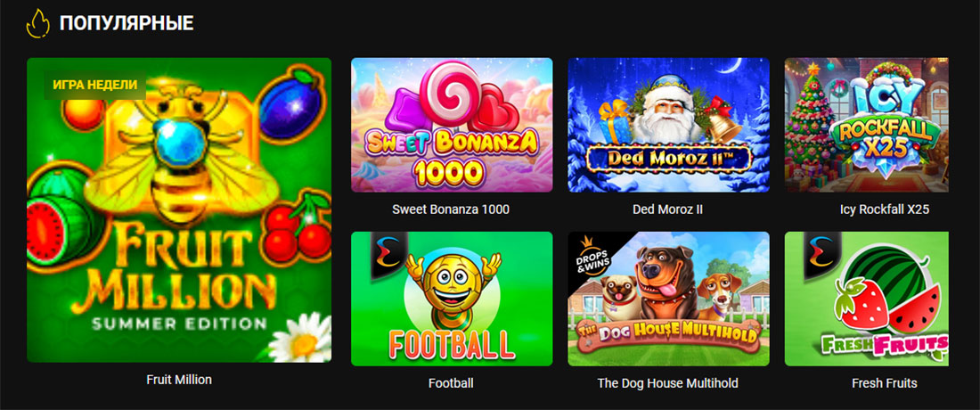Click the Игра недели badge
980x410 pixels.
coord(95,84)
